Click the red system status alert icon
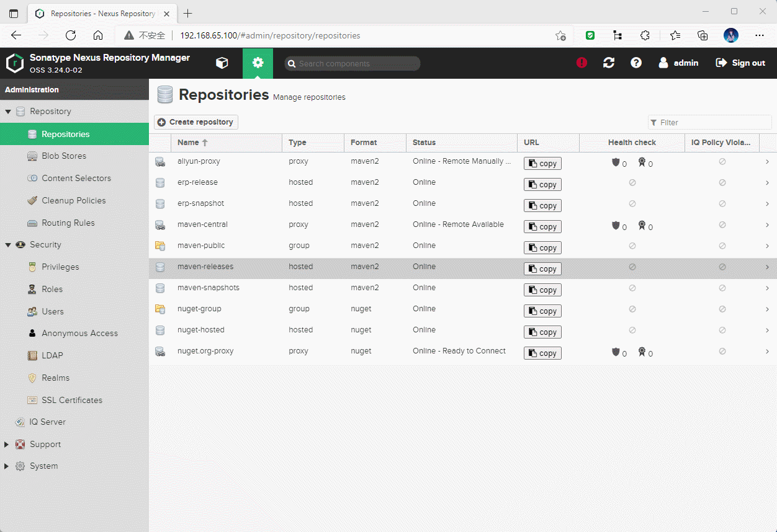The width and height of the screenshot is (777, 532). pyautogui.click(x=582, y=63)
